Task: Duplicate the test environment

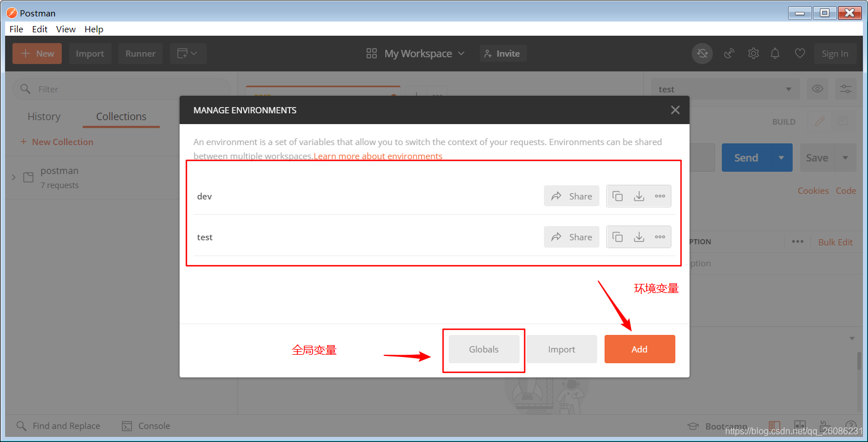Action: click(x=618, y=237)
